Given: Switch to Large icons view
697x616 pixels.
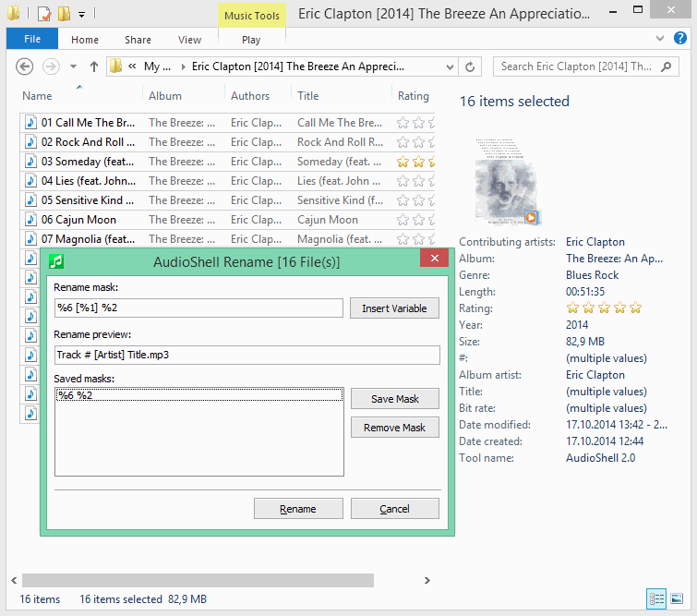Looking at the screenshot, I should [x=677, y=598].
